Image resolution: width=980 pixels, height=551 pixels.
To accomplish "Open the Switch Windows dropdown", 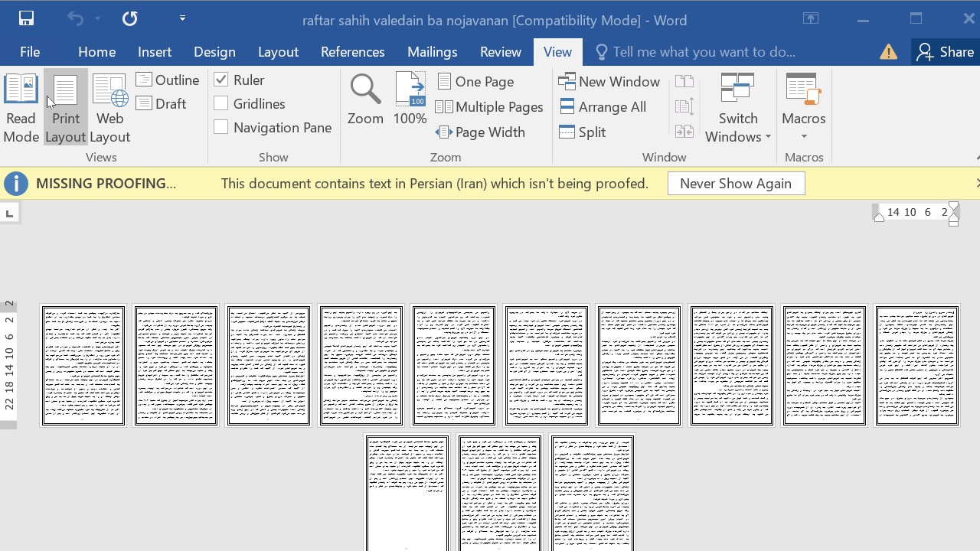I will pos(738,109).
